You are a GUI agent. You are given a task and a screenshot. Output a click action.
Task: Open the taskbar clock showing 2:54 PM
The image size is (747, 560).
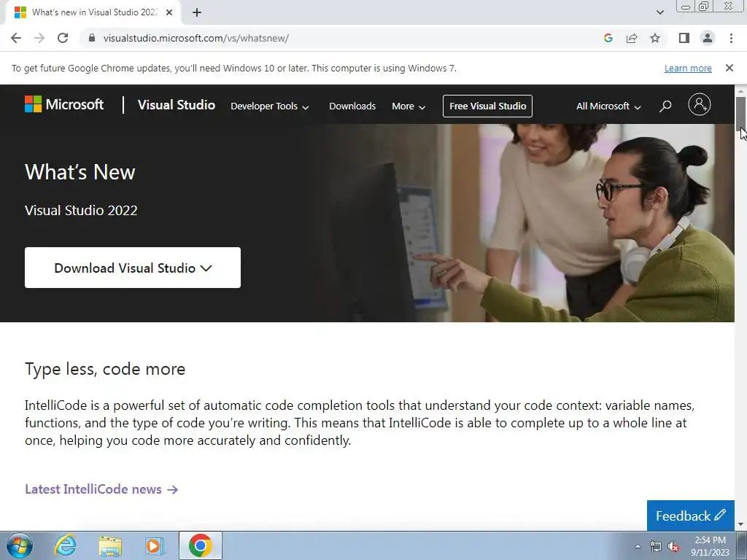(x=710, y=546)
